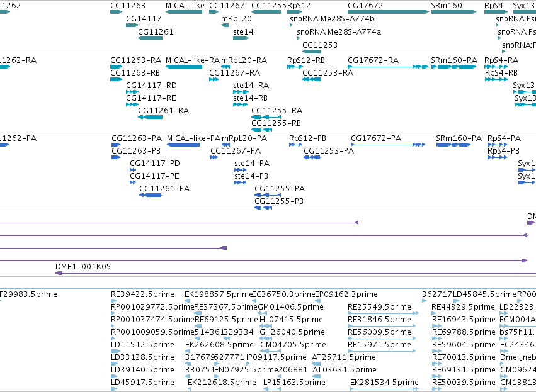Click the CG11263-RB transcript label
The width and height of the screenshot is (536, 392).
point(135,73)
